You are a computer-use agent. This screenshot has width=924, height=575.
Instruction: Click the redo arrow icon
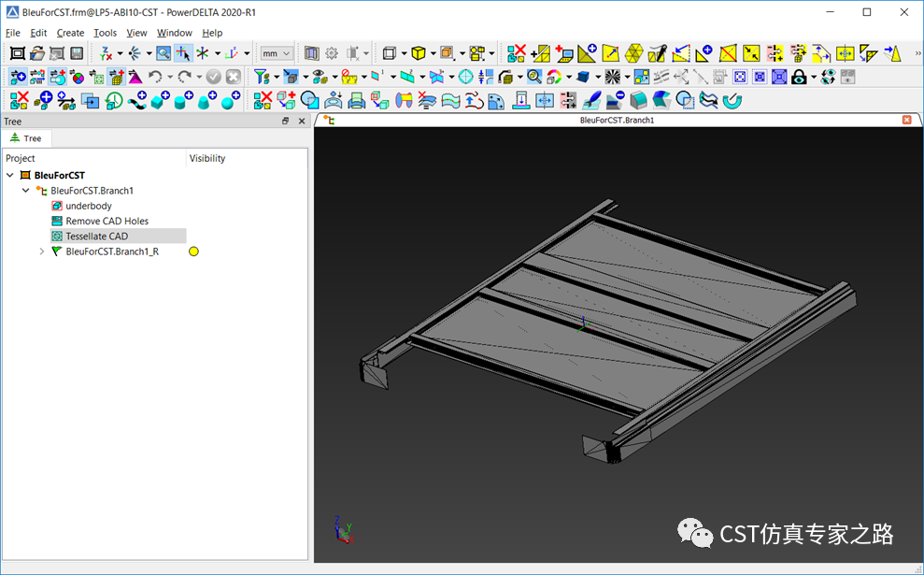184,77
